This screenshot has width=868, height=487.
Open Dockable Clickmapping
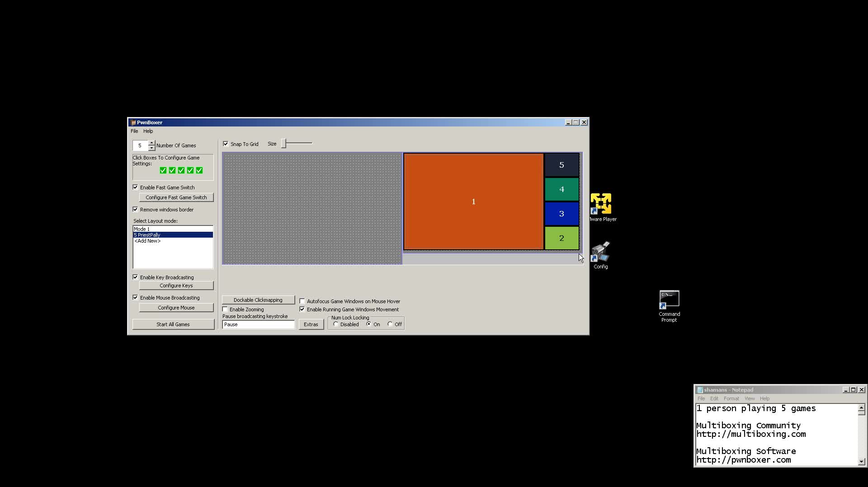pos(258,300)
